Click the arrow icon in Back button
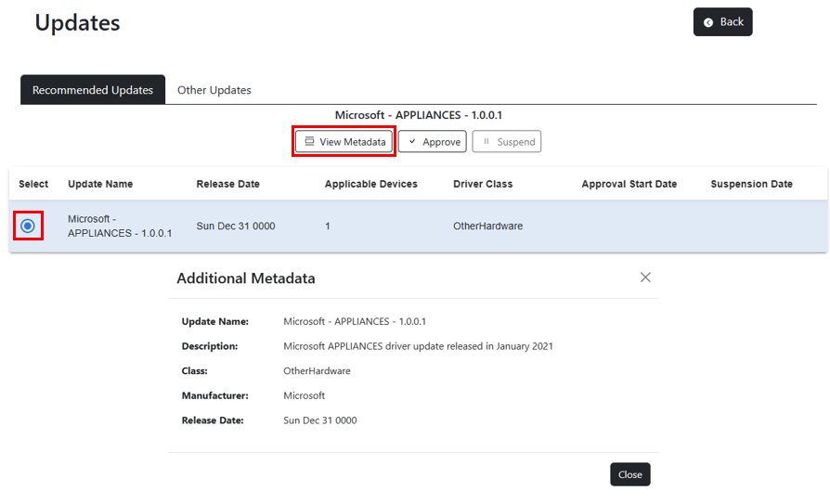This screenshot has height=504, width=830. 707,22
